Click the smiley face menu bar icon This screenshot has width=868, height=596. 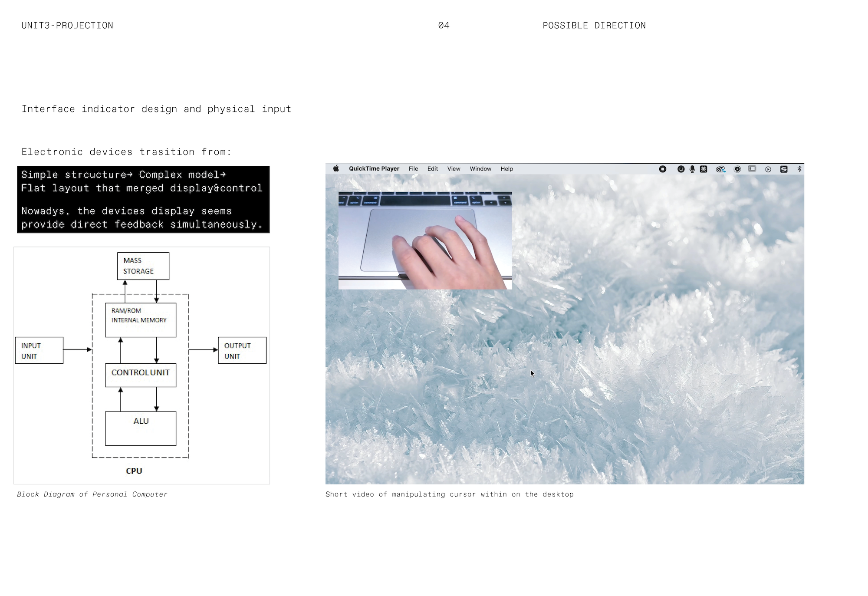[x=681, y=169]
